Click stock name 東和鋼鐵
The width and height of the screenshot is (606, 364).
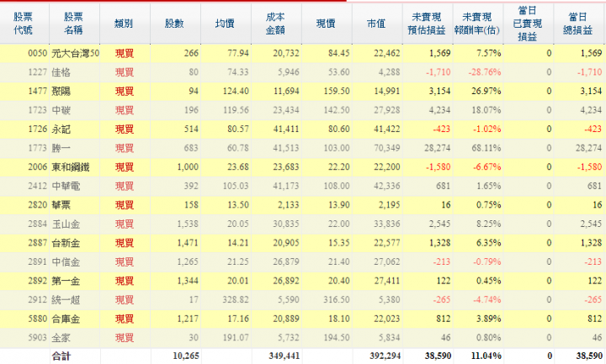tap(71, 167)
